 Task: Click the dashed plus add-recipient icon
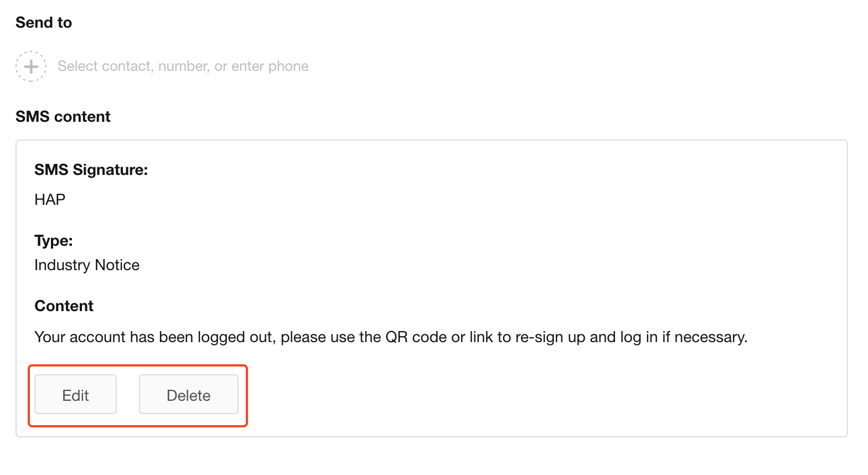click(31, 66)
